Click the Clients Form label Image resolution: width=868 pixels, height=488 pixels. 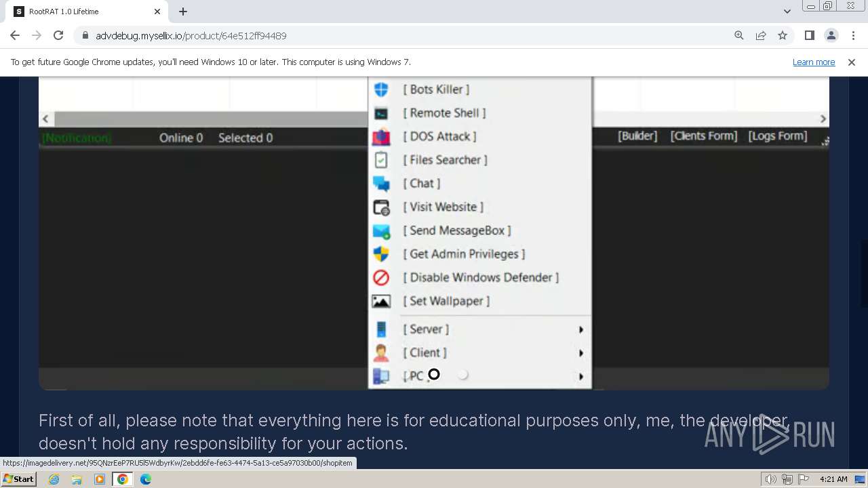[704, 136]
